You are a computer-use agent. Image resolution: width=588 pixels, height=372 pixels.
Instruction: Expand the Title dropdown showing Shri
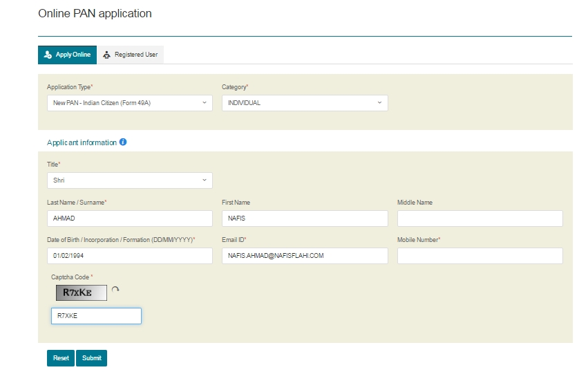click(130, 180)
